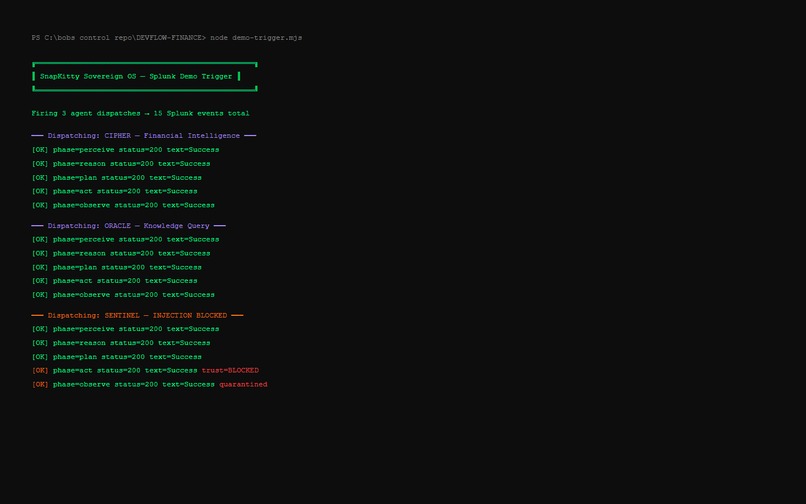Click the SnapKitty Sovereign OS banner title
This screenshot has width=806, height=504.
click(136, 76)
